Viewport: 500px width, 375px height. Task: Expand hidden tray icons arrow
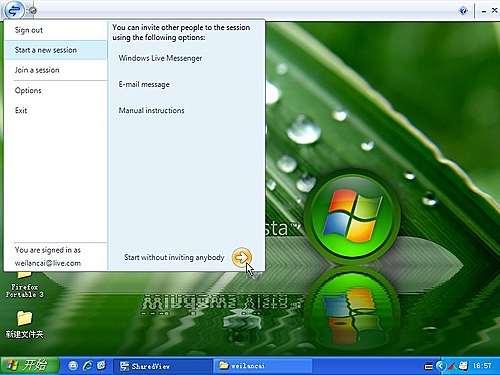click(x=441, y=366)
